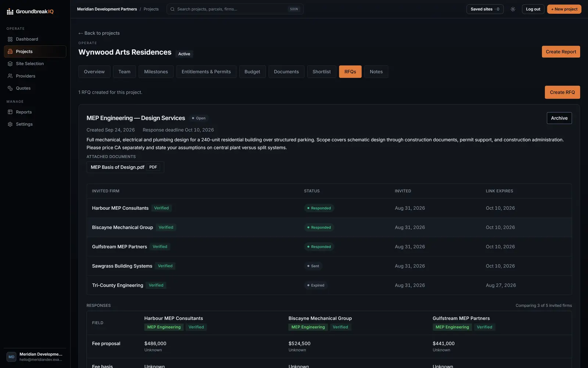
Task: Focus the search projects input field
Action: point(235,9)
